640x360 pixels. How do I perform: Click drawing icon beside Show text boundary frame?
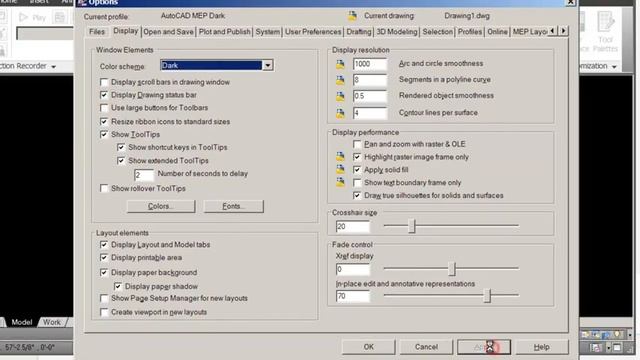click(340, 182)
